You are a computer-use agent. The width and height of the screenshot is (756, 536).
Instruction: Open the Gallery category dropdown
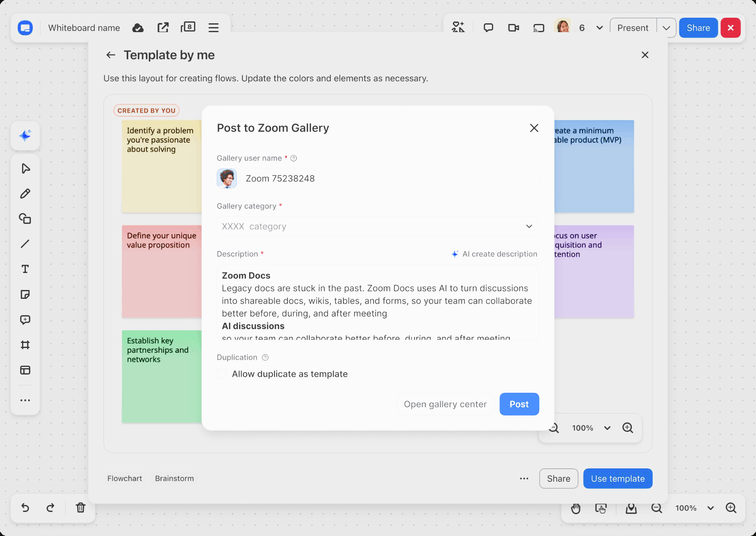tap(378, 226)
